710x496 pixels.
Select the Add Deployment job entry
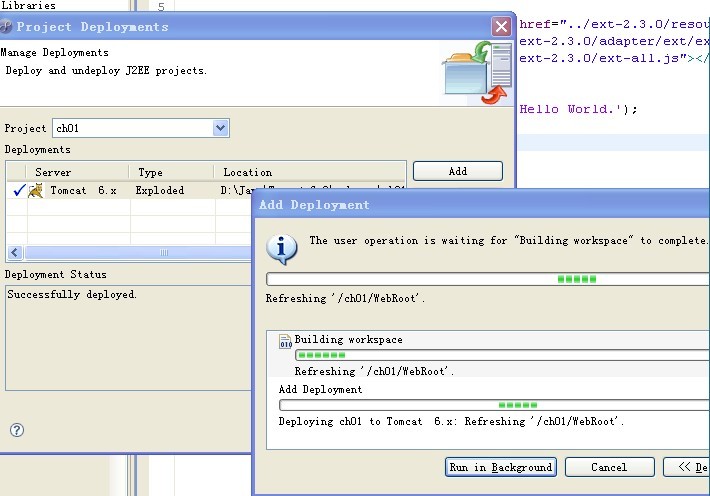click(489, 405)
